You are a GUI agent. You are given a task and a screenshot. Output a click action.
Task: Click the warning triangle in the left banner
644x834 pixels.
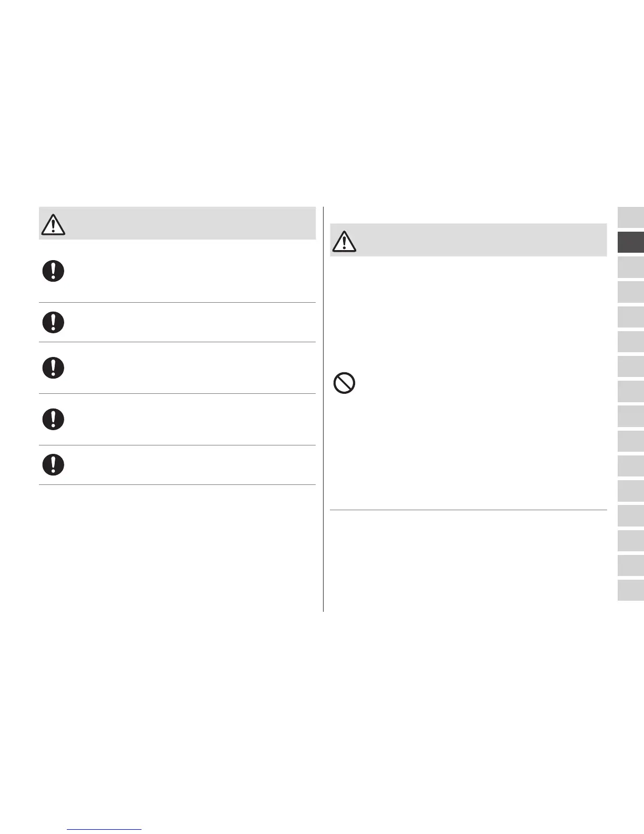pos(53,224)
